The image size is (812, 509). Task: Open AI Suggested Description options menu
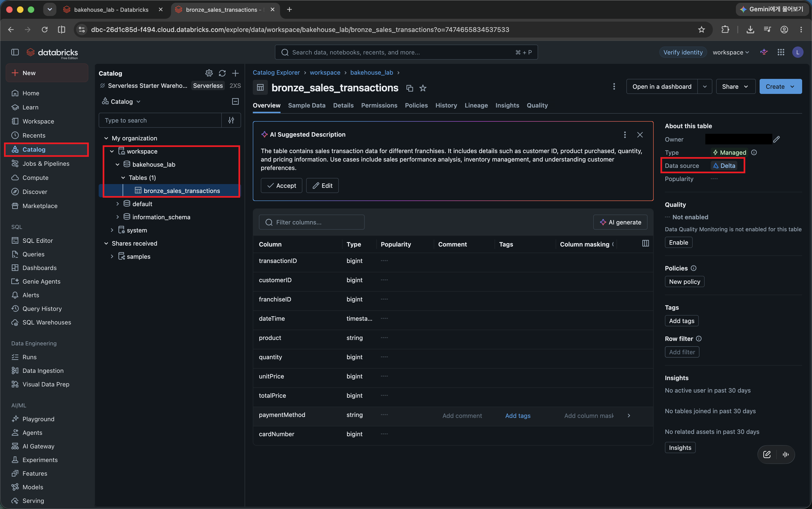(x=625, y=135)
